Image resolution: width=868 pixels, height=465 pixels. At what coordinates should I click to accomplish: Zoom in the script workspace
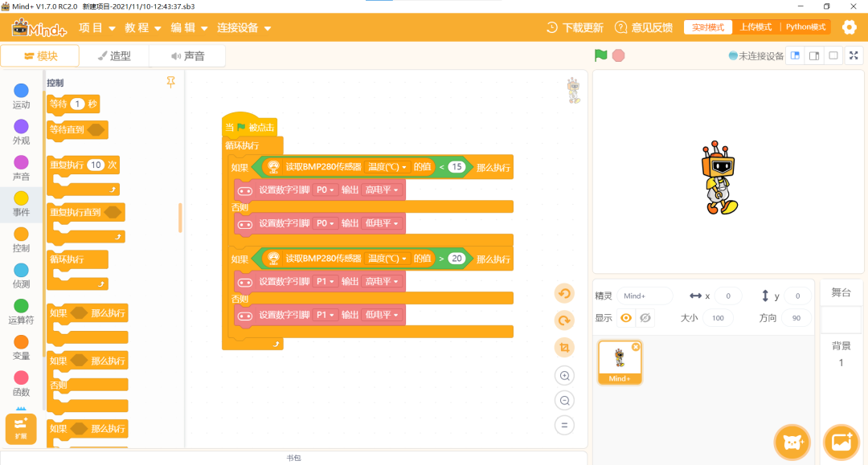564,375
